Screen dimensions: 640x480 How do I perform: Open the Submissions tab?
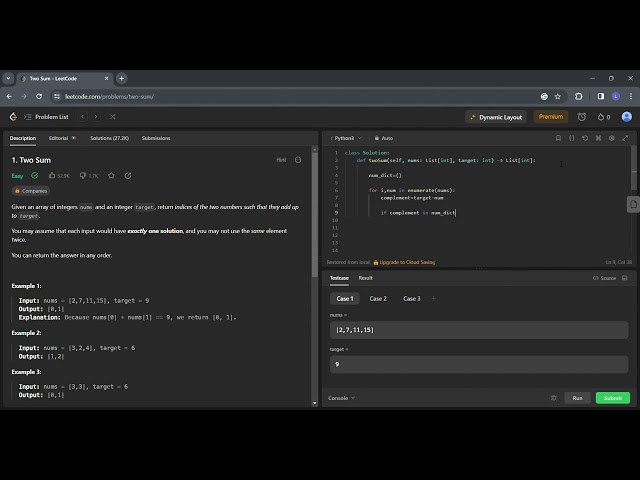(x=156, y=138)
